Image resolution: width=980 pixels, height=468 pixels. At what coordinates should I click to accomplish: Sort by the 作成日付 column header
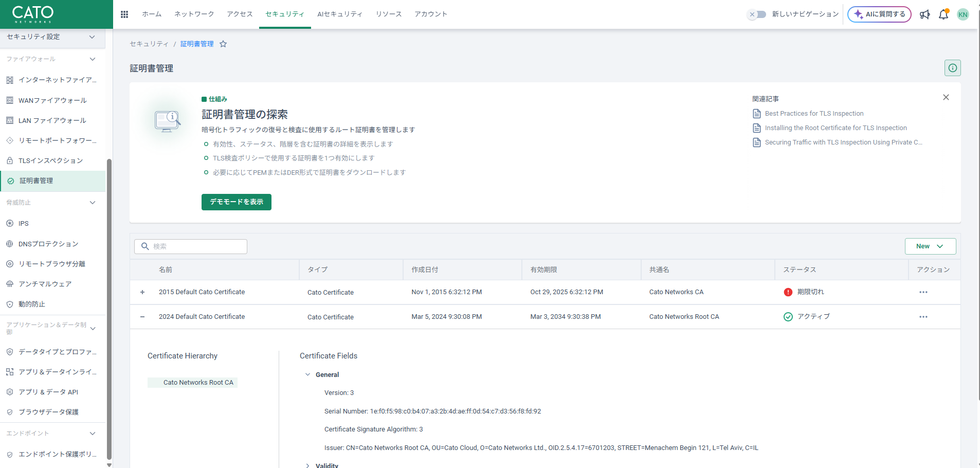[425, 270]
